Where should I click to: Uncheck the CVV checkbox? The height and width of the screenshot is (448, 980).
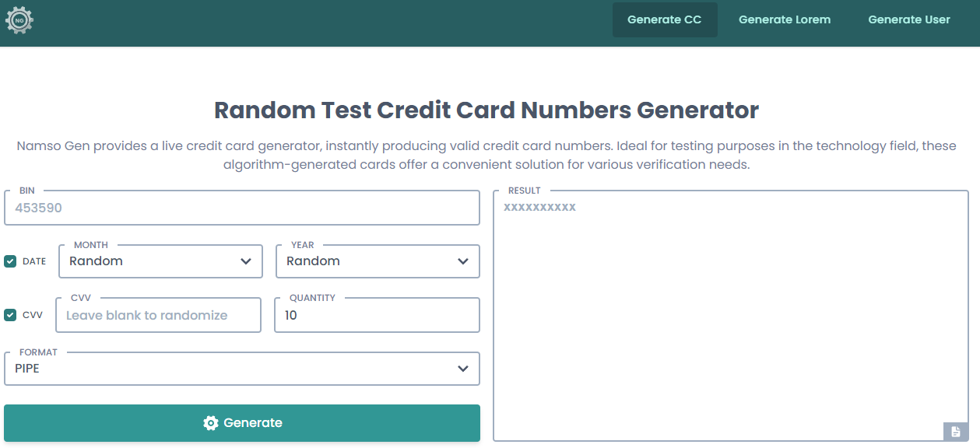click(x=10, y=315)
